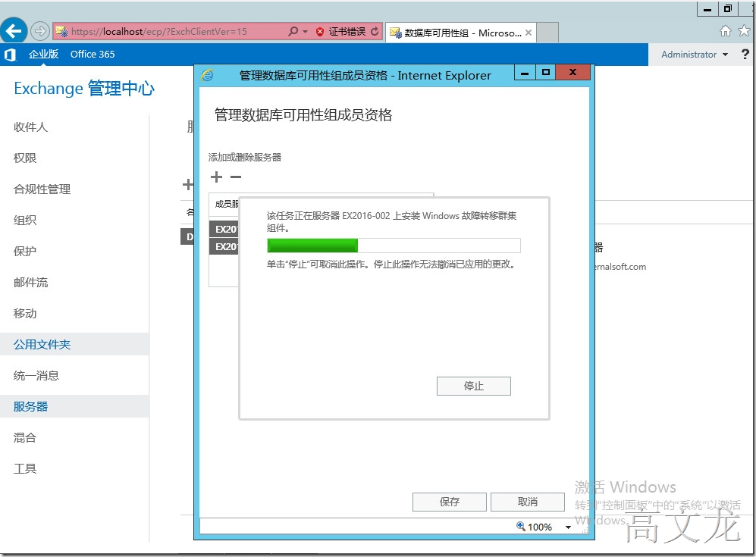Minimize the main browser window
This screenshot has width=756, height=557.
click(x=707, y=9)
